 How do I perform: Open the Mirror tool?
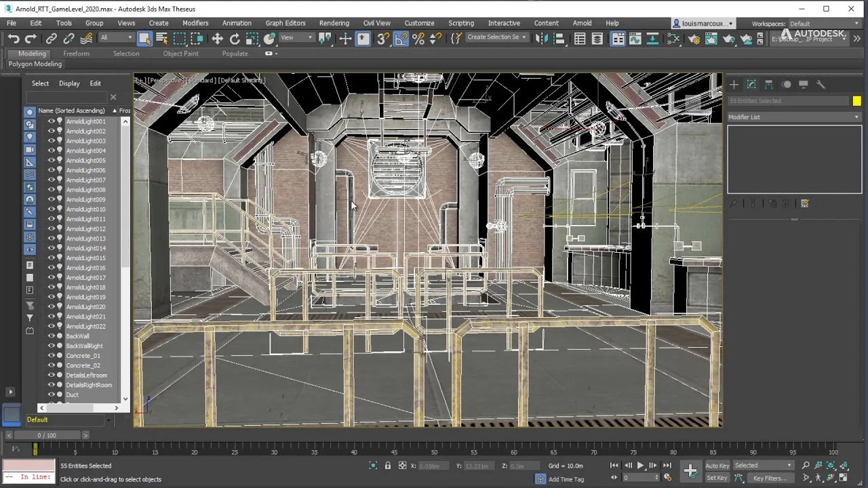541,39
